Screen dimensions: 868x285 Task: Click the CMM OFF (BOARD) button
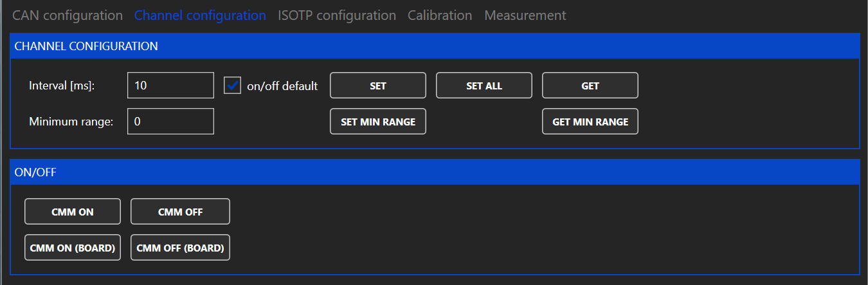(180, 248)
